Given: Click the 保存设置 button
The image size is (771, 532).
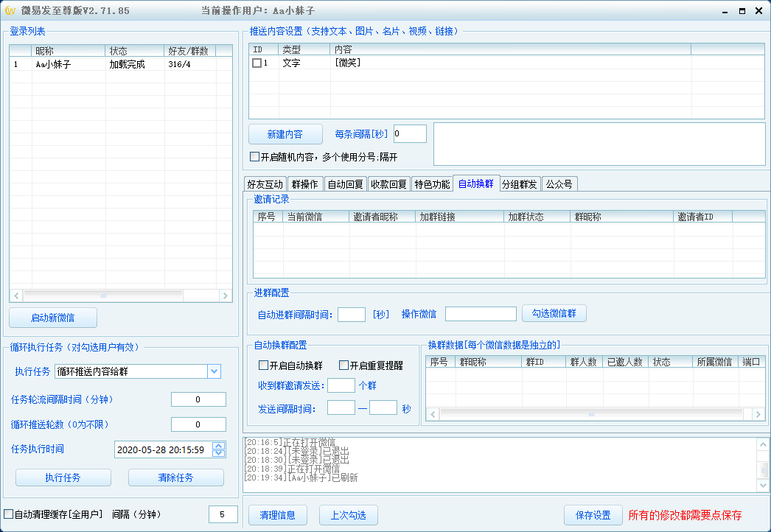Looking at the screenshot, I should tap(593, 515).
